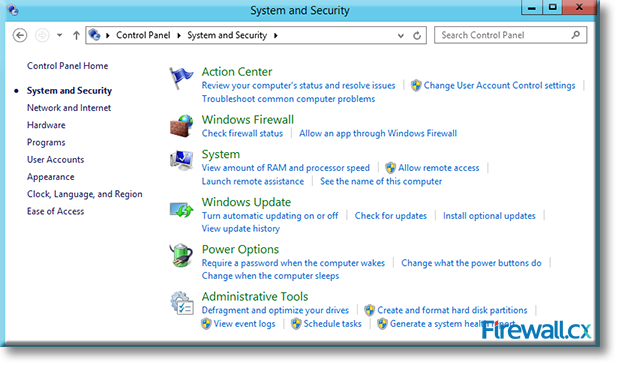Open the Power Options heading
Image resolution: width=620 pixels, height=365 pixels.
click(240, 249)
